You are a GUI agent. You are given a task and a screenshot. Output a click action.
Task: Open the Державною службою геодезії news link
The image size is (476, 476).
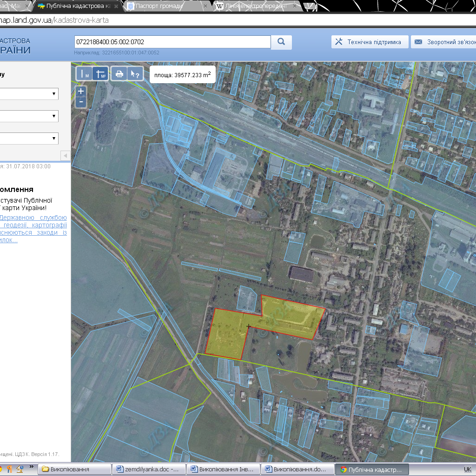(x=33, y=218)
